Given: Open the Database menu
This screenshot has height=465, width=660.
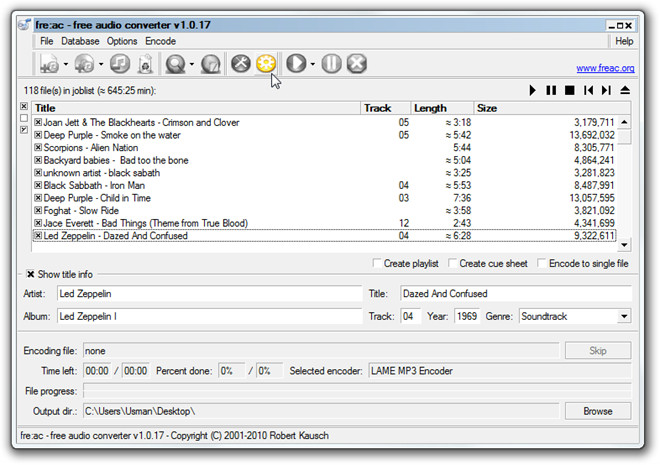Looking at the screenshot, I should click(80, 41).
